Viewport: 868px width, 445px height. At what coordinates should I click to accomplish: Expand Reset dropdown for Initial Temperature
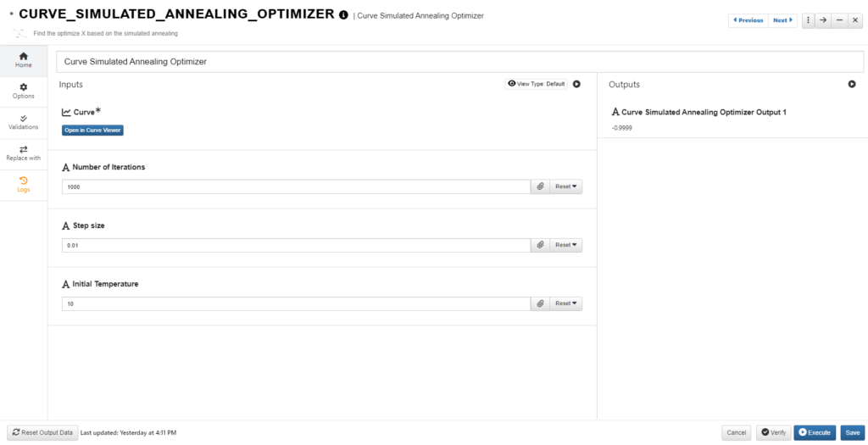tap(565, 303)
